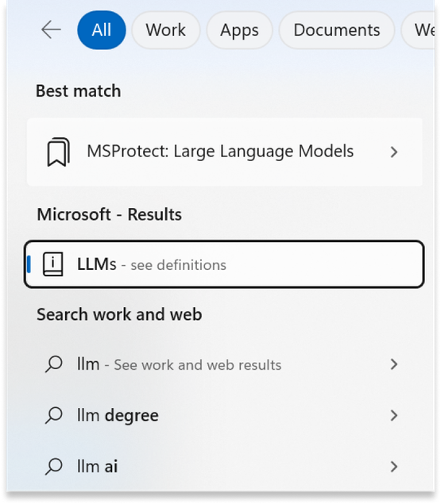Switch to the Apps filter tab

(239, 30)
